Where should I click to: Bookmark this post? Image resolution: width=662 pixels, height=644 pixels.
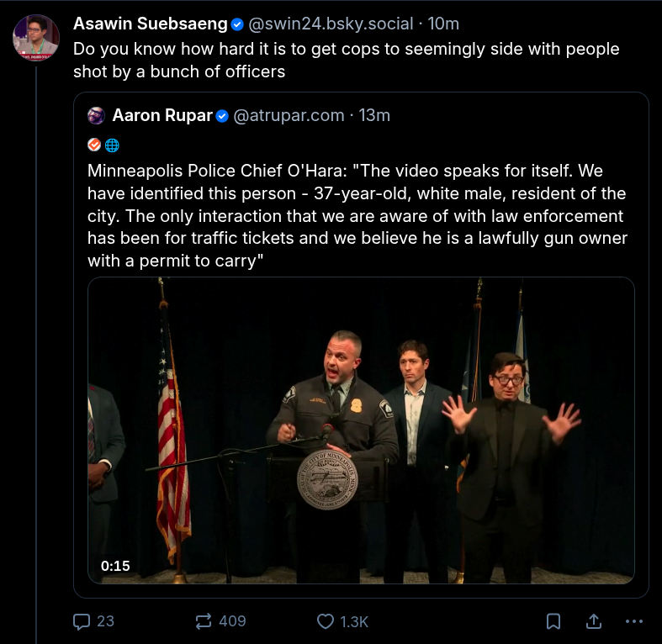point(553,621)
